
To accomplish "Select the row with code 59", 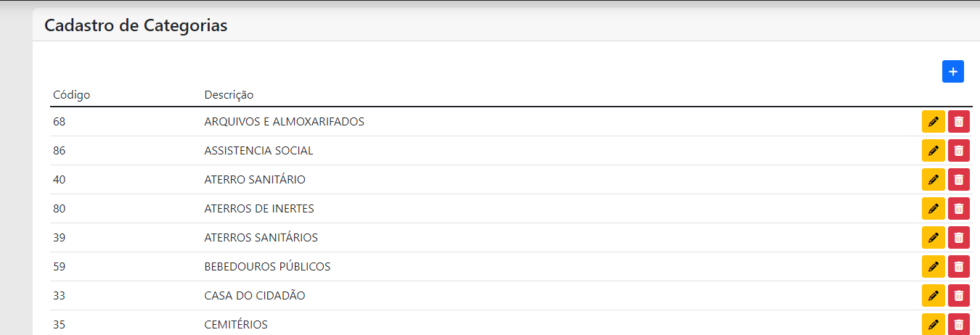I will pyautogui.click(x=511, y=267).
